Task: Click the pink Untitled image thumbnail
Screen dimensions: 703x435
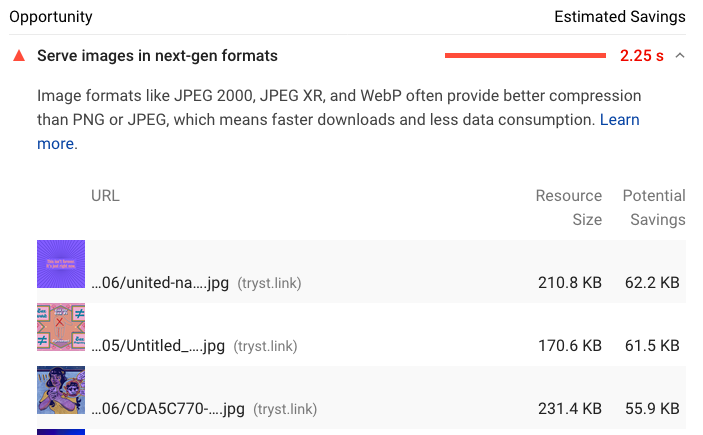Action: [x=61, y=327]
